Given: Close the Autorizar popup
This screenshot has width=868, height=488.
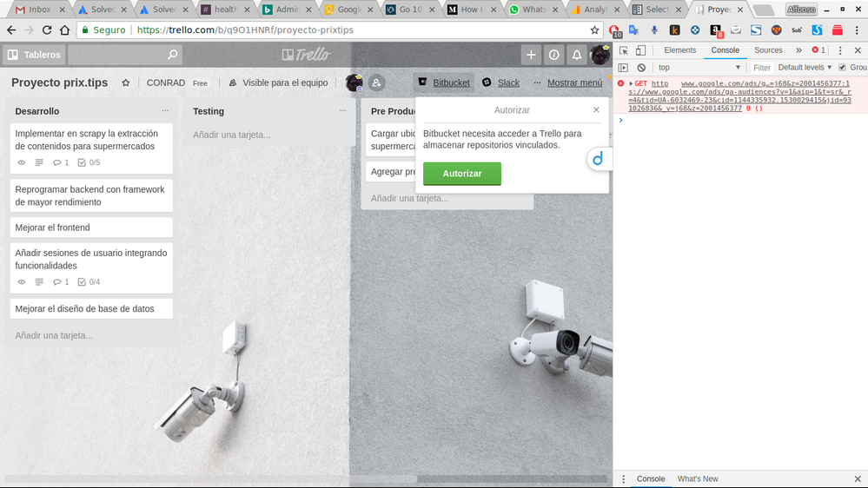Looking at the screenshot, I should 596,109.
